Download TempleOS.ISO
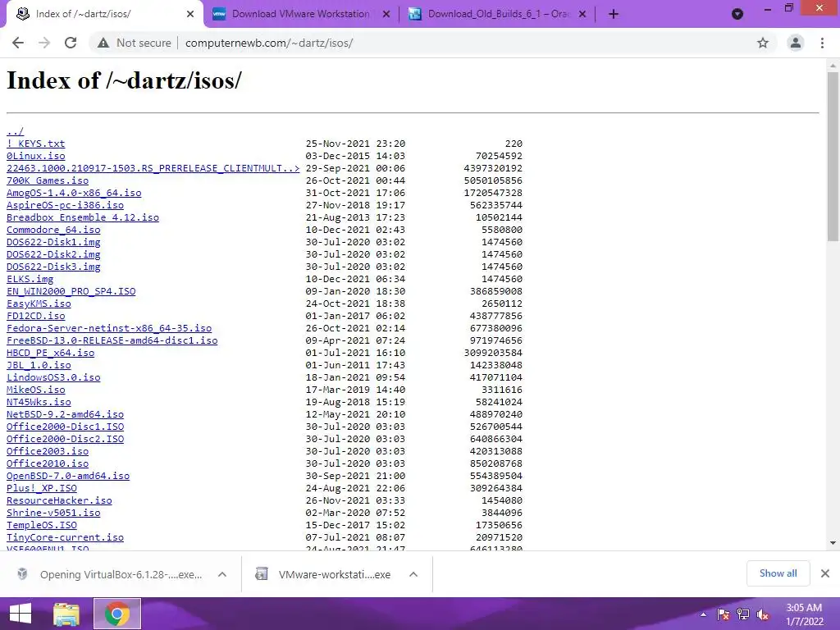 pos(41,526)
